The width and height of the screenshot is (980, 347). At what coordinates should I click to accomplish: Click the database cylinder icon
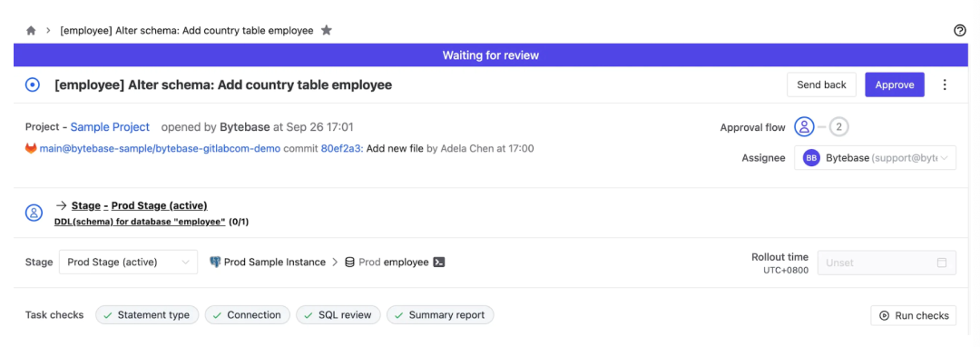(350, 262)
